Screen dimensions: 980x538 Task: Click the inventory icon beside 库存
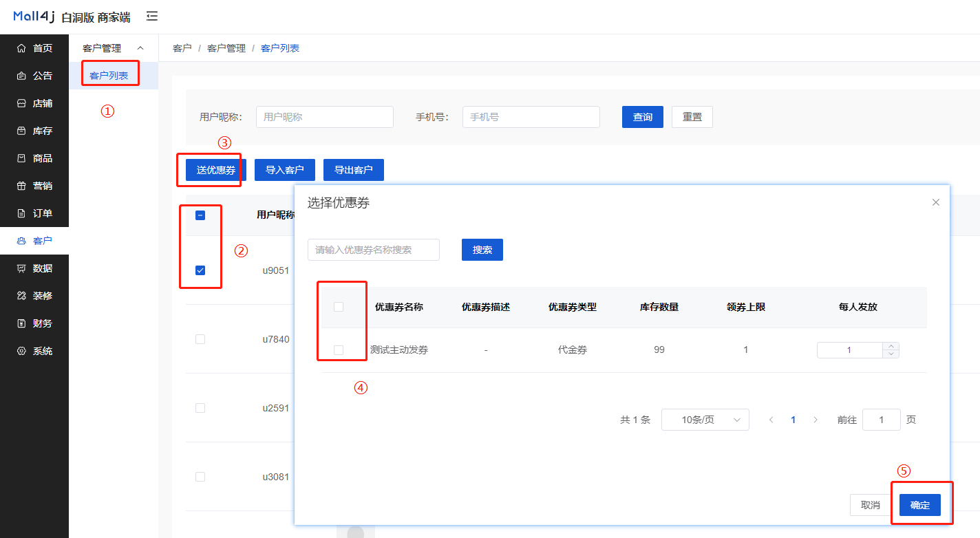21,131
